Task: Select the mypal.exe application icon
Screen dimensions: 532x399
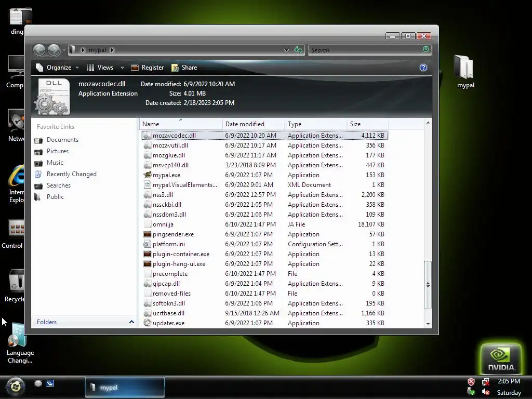Action: 147,175
